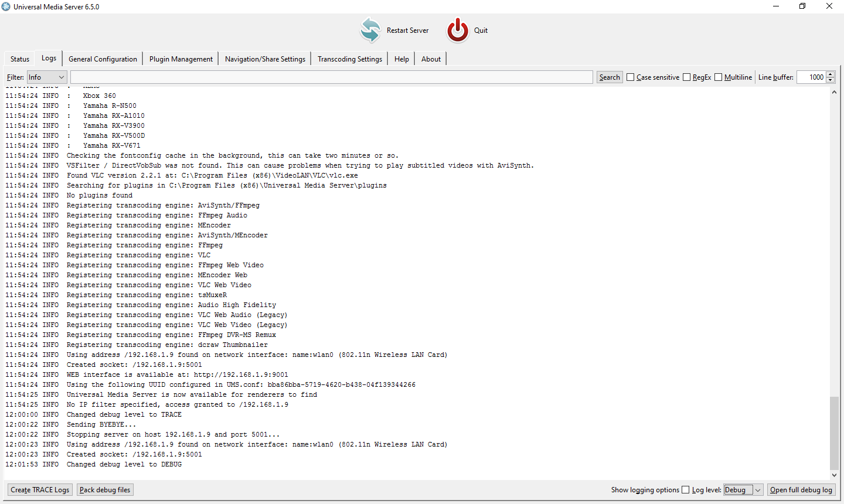Click log line with WEB interface URL
Image resolution: width=844 pixels, height=504 pixels.
(x=178, y=374)
